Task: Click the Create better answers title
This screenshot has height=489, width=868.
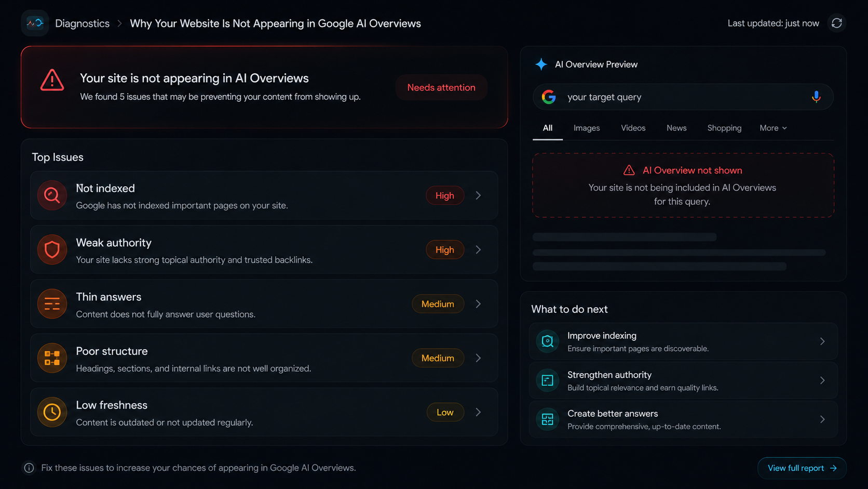Action: (x=613, y=414)
